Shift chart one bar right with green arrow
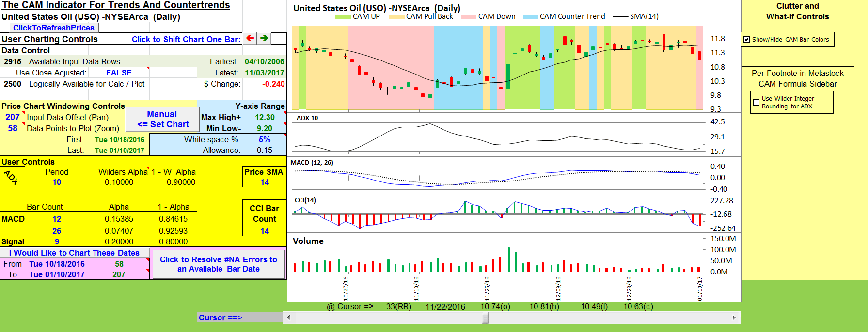This screenshot has width=868, height=332. pos(264,38)
